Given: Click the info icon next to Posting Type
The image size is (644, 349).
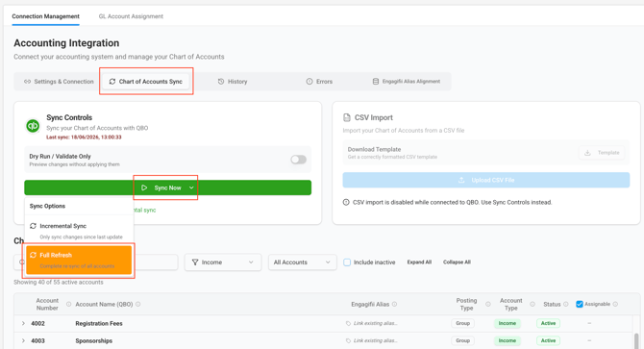Looking at the screenshot, I should coord(488,304).
